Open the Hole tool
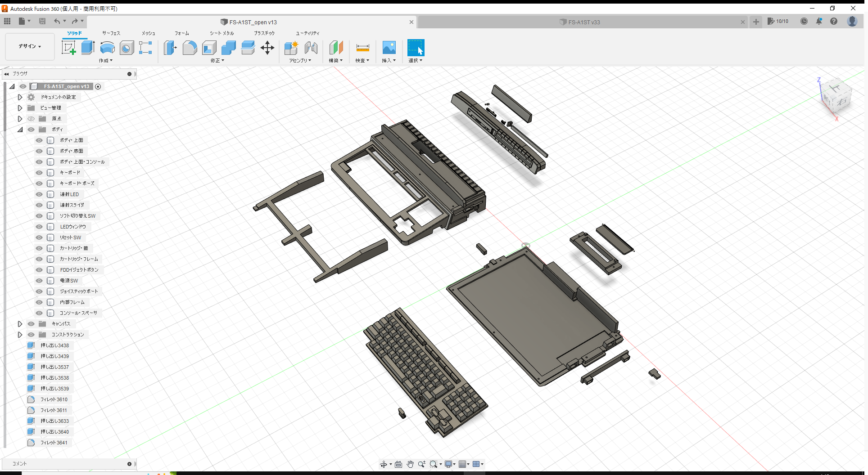 (127, 47)
